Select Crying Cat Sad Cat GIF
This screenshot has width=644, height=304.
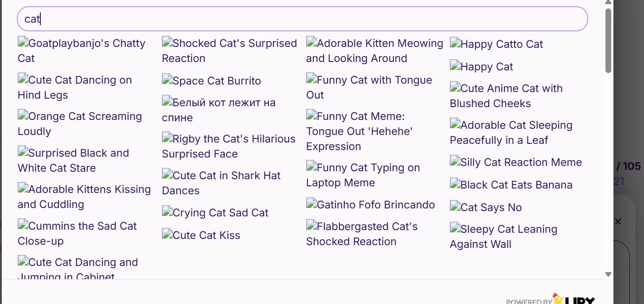[215, 212]
